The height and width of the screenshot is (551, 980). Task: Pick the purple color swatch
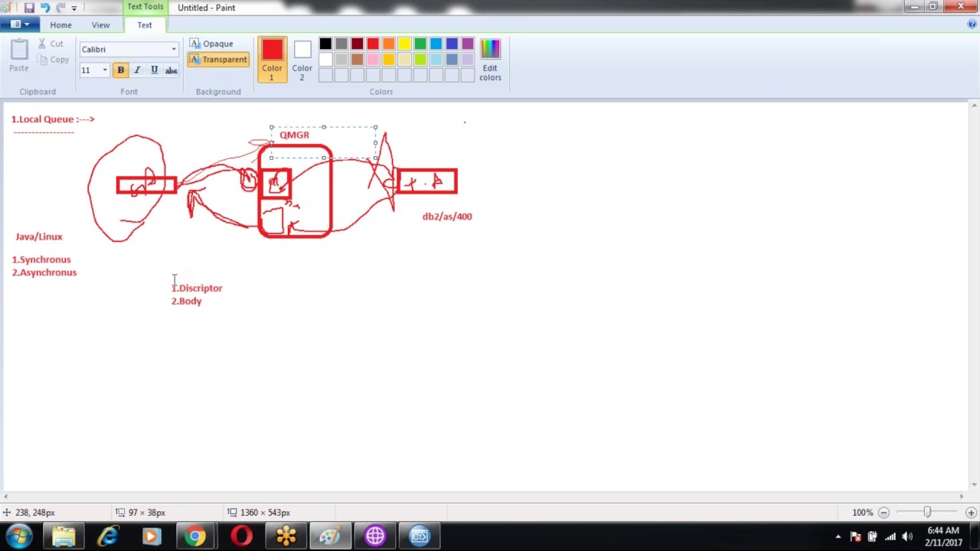click(x=468, y=44)
